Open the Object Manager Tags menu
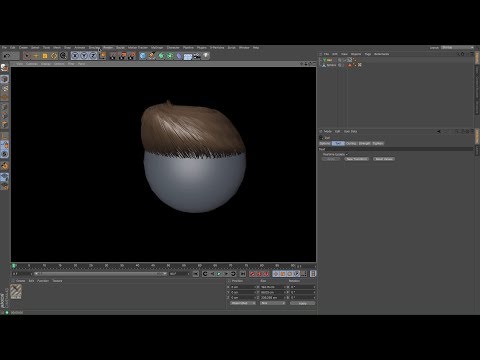 click(x=368, y=54)
